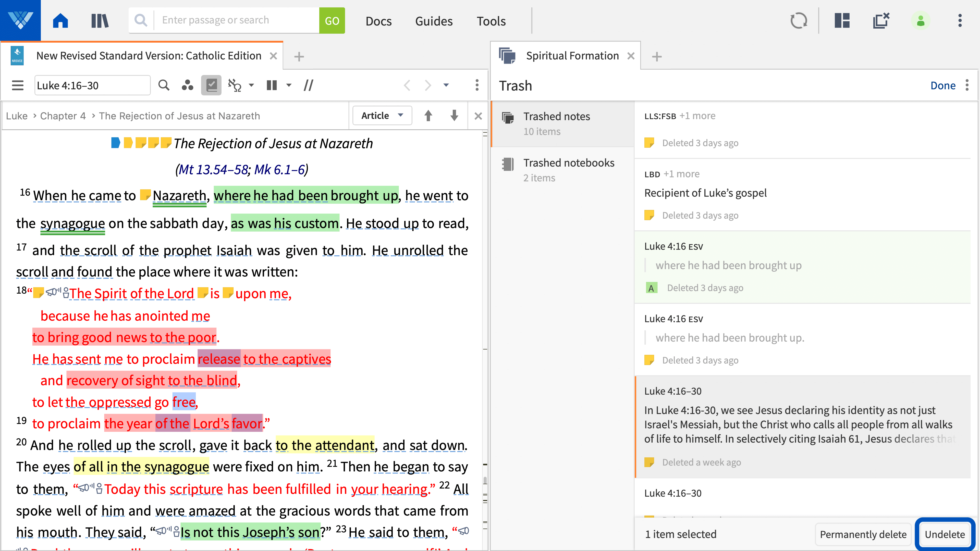The image size is (980, 551).
Task: Click The Rejection of Jesus at Nazareth breadcrumb
Action: coord(180,116)
